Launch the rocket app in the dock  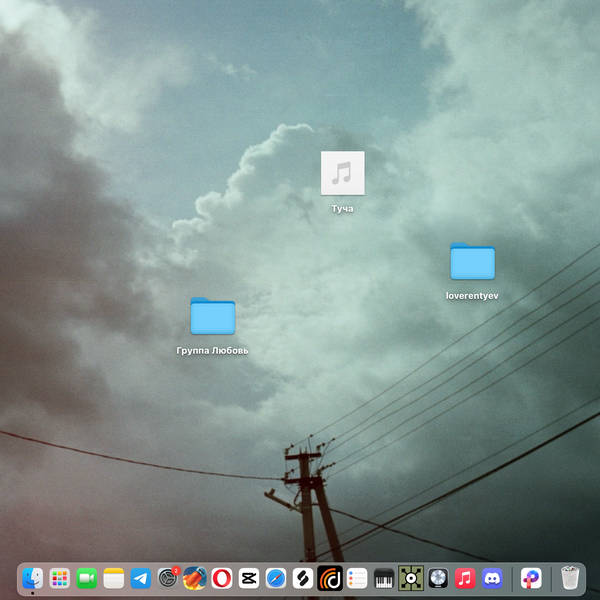pos(195,578)
